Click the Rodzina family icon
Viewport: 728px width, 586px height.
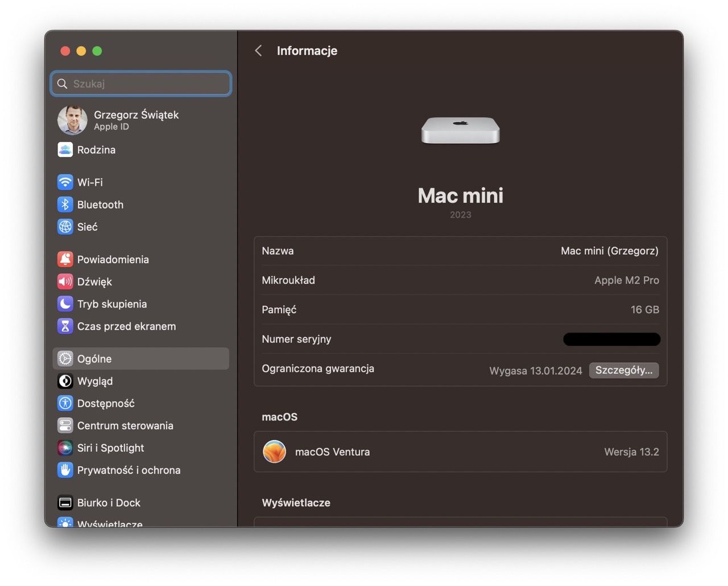[65, 149]
